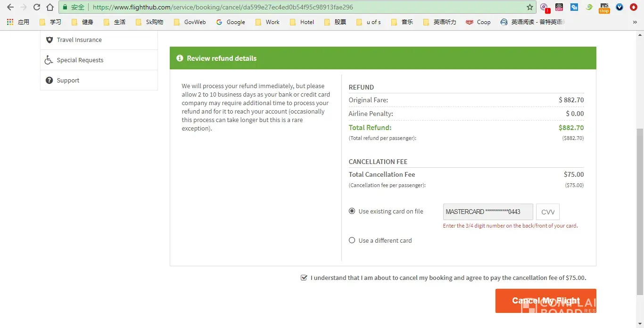Click the info icon beside Review refund details

point(180,58)
